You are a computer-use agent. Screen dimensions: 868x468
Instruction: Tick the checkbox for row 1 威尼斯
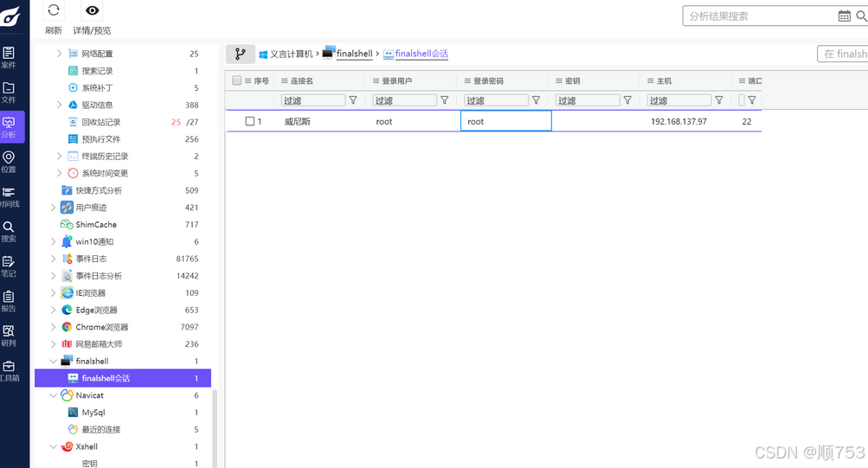(249, 121)
